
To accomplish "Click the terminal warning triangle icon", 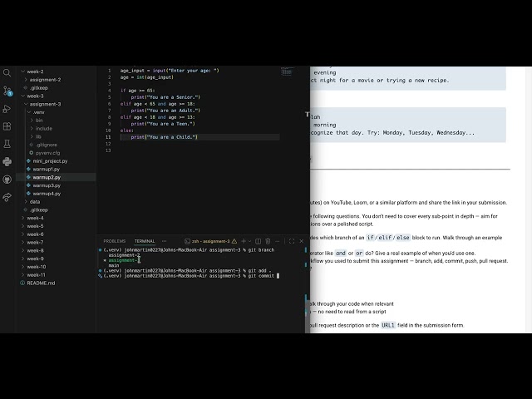I will 234,241.
